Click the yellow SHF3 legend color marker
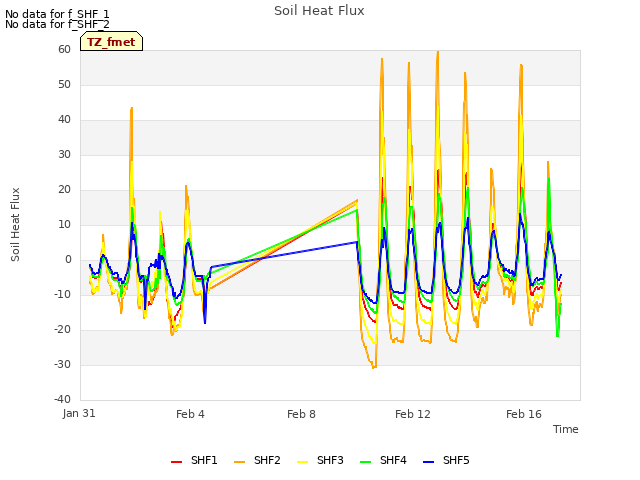 tap(302, 462)
